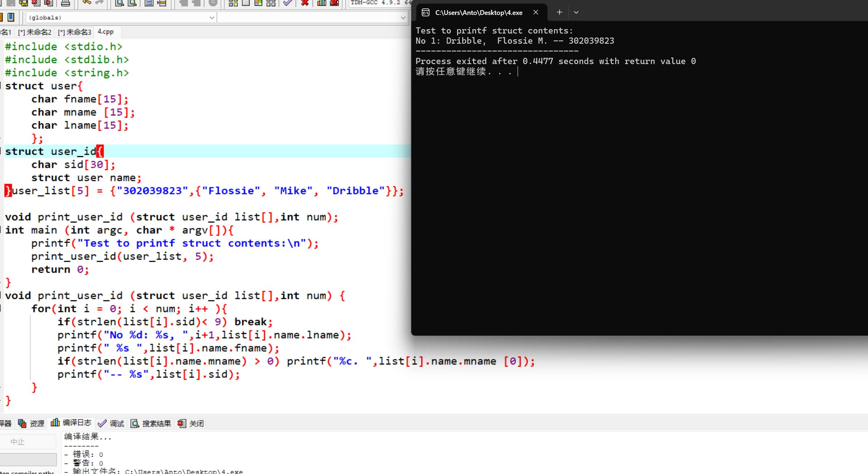Click the profile bar chart icon

(321, 3)
